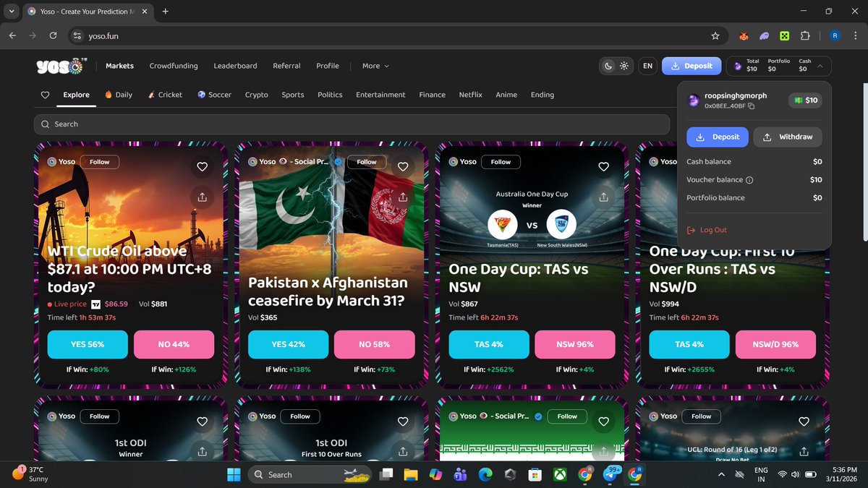The height and width of the screenshot is (488, 868).
Task: Open Microsoft Store from taskbar
Action: click(535, 474)
